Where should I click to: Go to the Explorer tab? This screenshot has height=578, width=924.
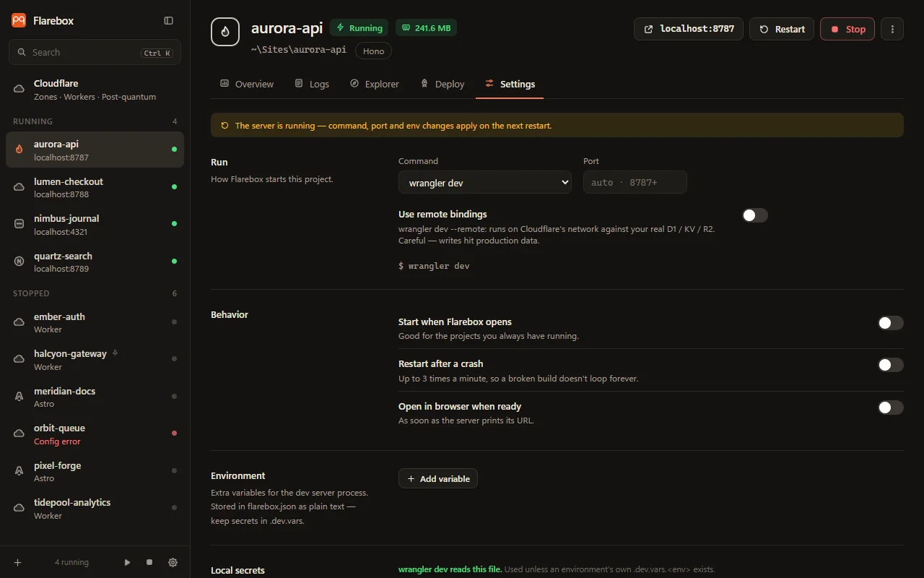[x=375, y=85]
